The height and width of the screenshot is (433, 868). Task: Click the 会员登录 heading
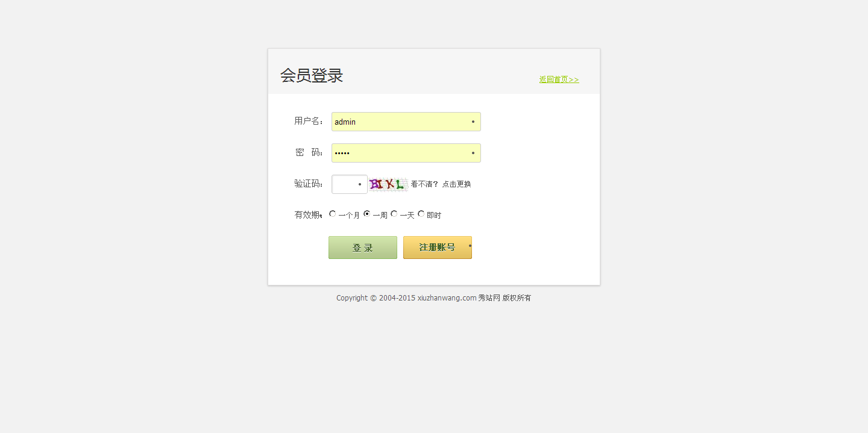tap(312, 76)
